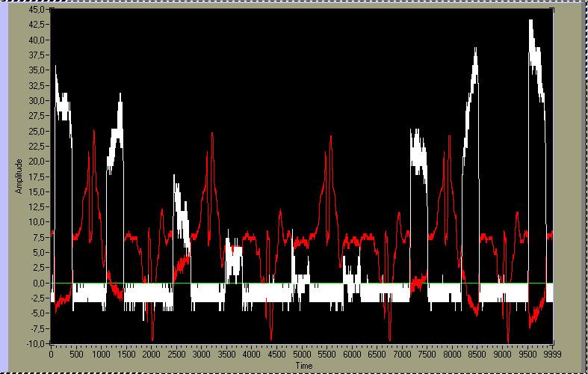Screen dimensions: 588x374
Task: Click the 3000 Time axis tick label
Action: pyautogui.click(x=202, y=354)
